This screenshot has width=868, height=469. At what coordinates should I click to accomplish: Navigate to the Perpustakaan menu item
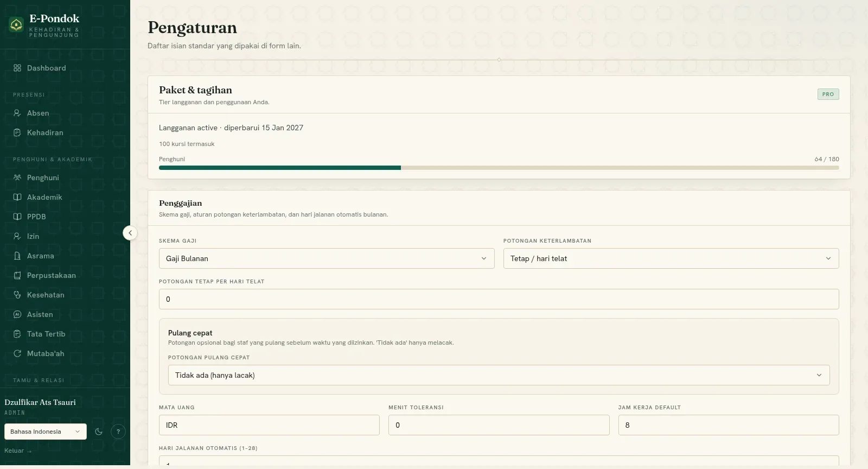(x=65, y=275)
